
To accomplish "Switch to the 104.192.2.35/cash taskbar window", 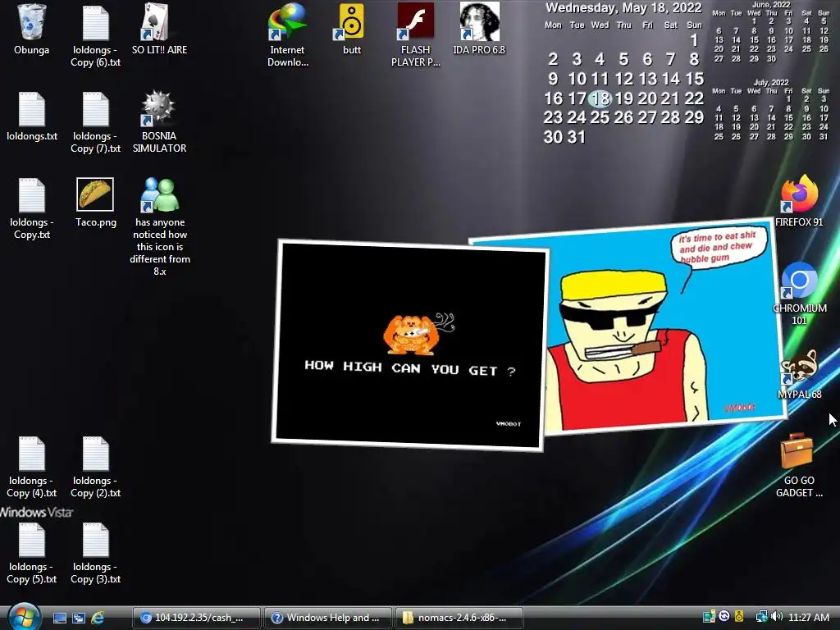I will (x=196, y=618).
